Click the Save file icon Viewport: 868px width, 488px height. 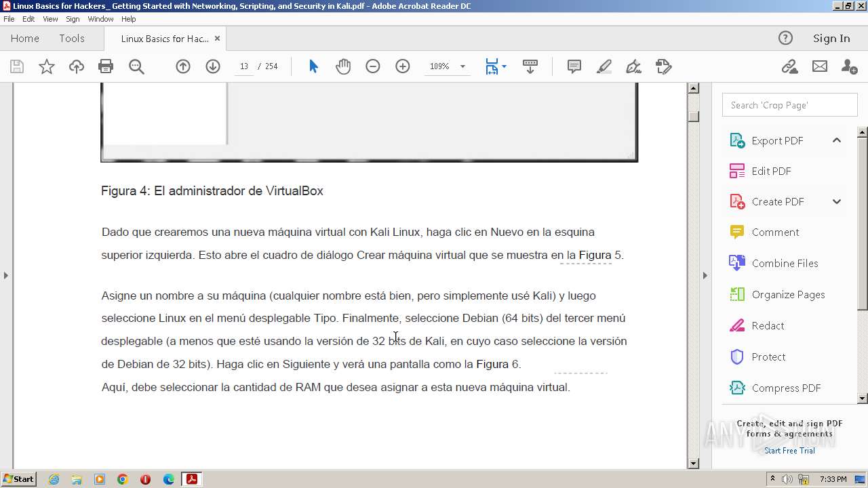point(17,66)
